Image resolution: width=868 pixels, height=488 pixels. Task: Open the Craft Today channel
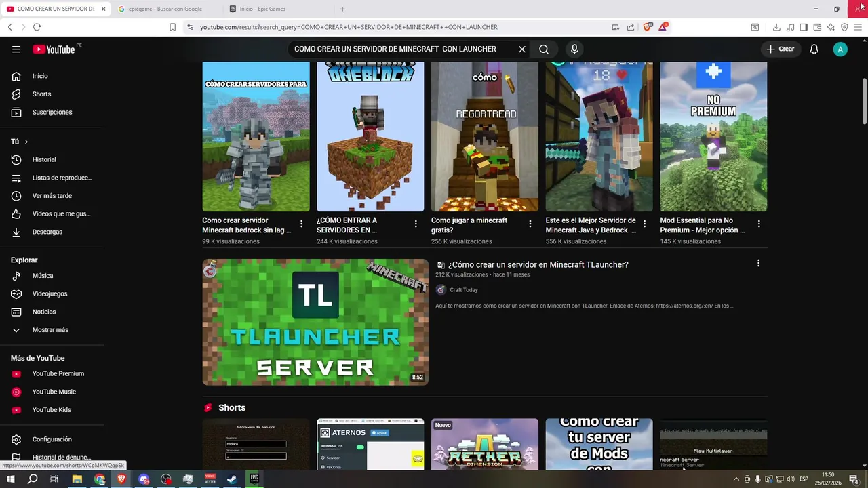coord(464,290)
